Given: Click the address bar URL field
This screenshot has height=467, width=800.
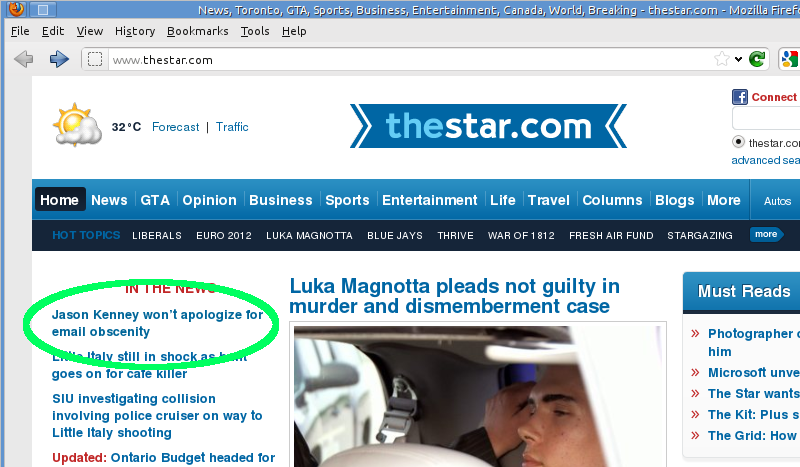Looking at the screenshot, I should pyautogui.click(x=408, y=60).
